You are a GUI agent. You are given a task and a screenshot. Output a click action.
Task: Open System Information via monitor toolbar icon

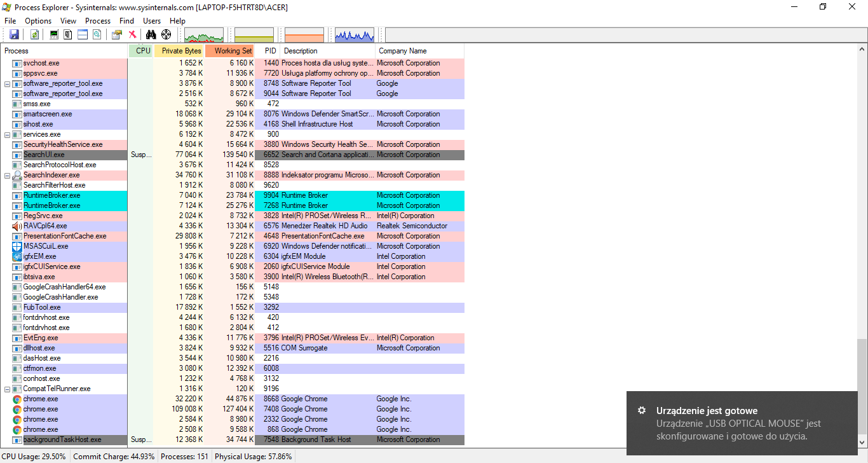click(54, 34)
